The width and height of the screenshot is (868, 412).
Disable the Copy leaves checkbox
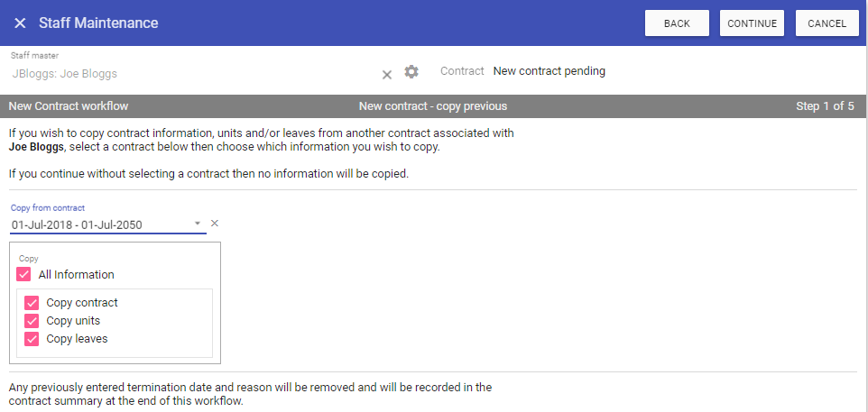click(x=32, y=339)
